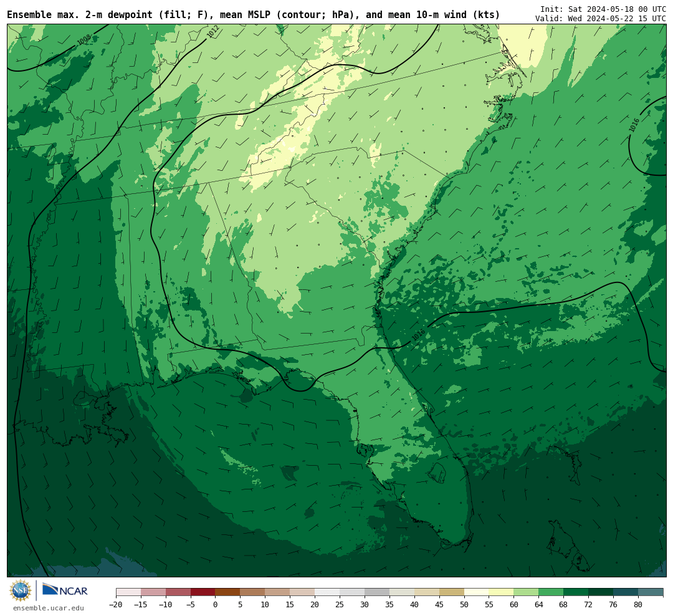Pick the 64 to 68 medium green swatch
Screen dimensions: 673x616
[x=551, y=592]
